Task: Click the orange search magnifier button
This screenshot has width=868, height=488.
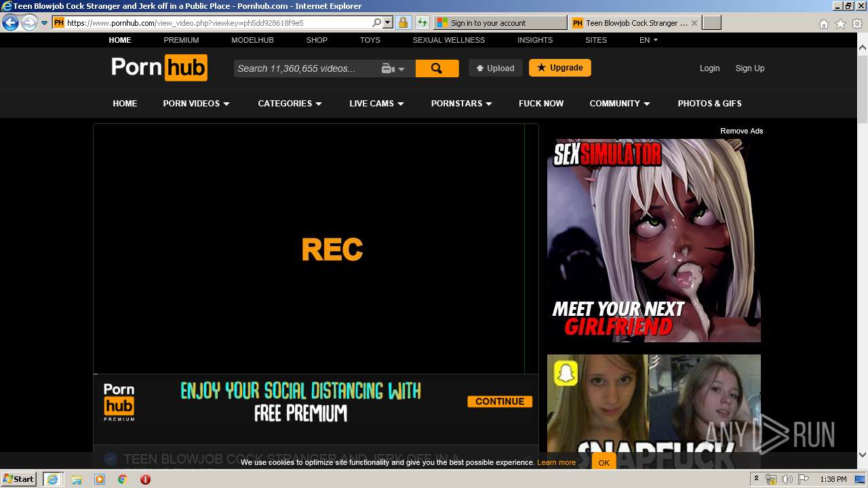Action: click(x=437, y=68)
